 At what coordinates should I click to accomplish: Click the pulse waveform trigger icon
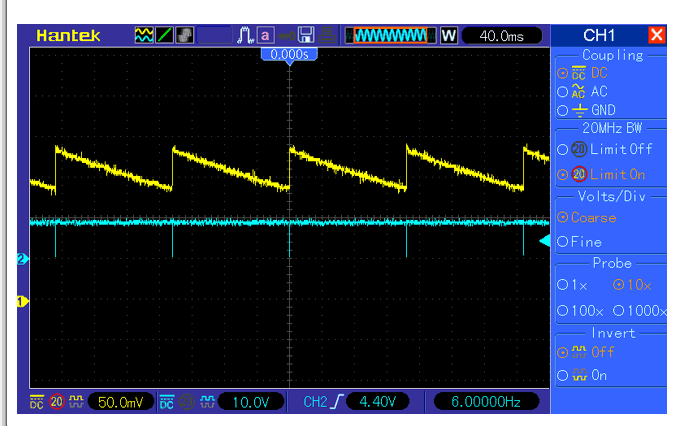[245, 35]
